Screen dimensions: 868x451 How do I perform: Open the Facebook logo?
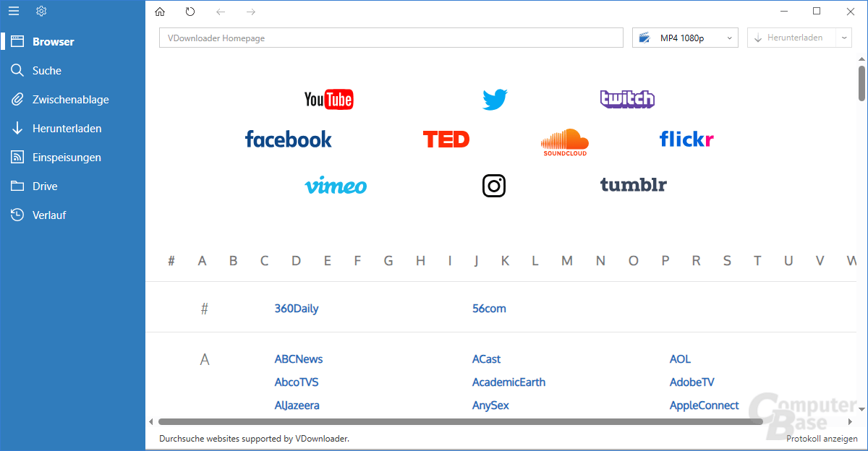[289, 139]
